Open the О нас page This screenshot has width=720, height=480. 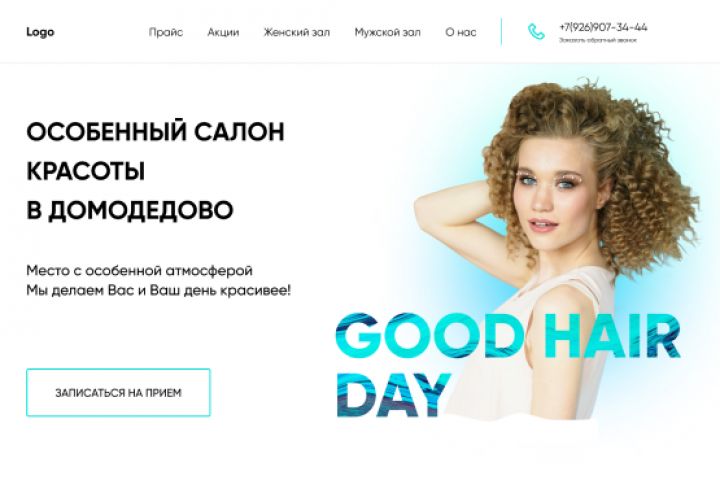coord(461,33)
